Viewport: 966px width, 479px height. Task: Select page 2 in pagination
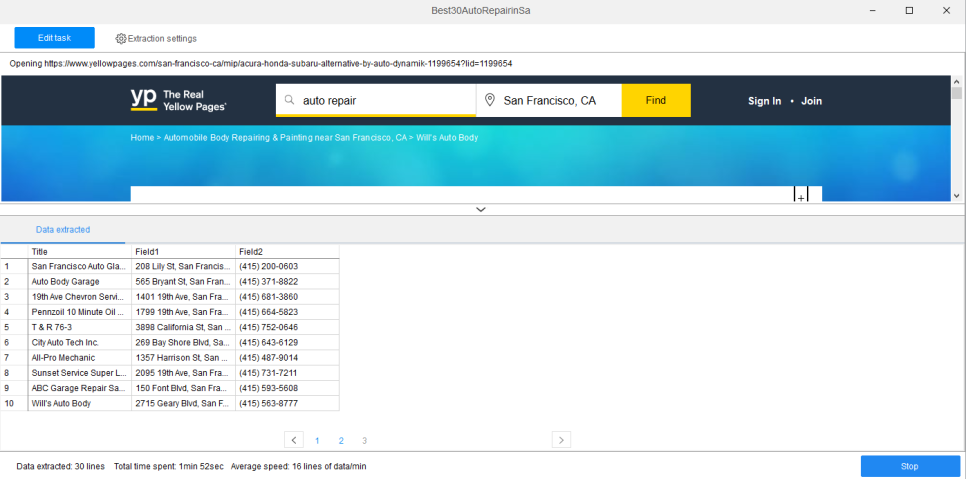[341, 440]
